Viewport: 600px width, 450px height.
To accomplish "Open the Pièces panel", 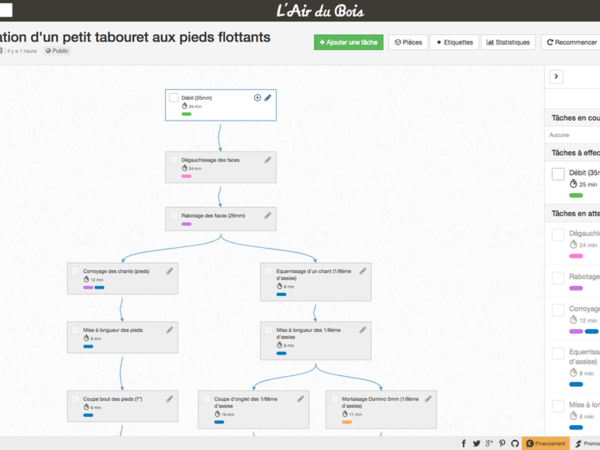I will tap(408, 43).
